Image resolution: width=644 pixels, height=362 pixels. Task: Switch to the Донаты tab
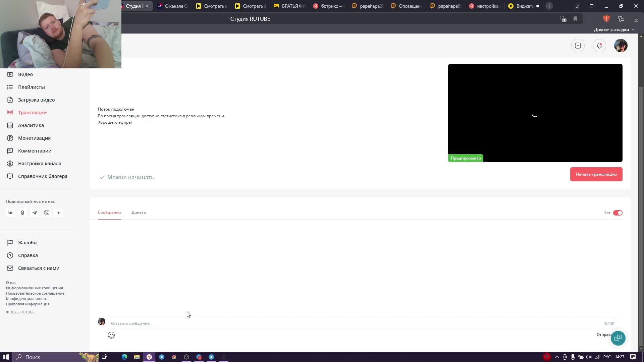click(139, 213)
